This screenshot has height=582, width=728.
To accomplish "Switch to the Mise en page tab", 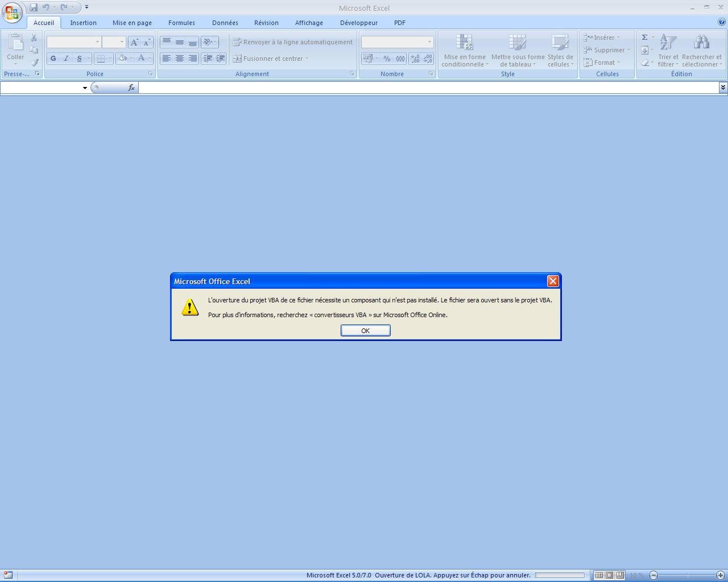I will (132, 23).
